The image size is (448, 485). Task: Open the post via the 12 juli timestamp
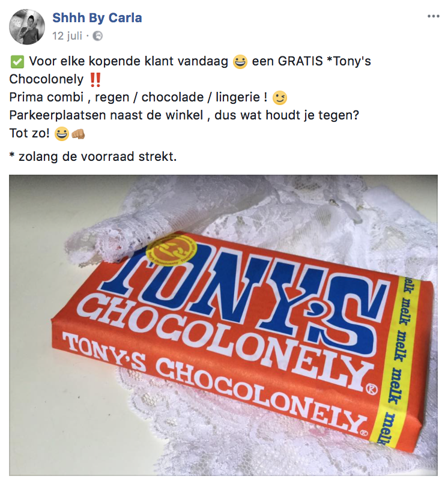(x=67, y=36)
